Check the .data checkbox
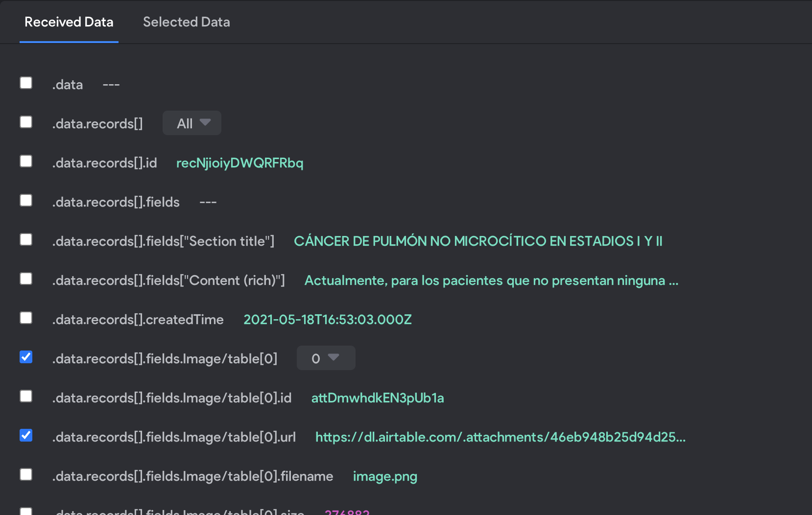Screen dimensions: 812x515 click(x=26, y=83)
